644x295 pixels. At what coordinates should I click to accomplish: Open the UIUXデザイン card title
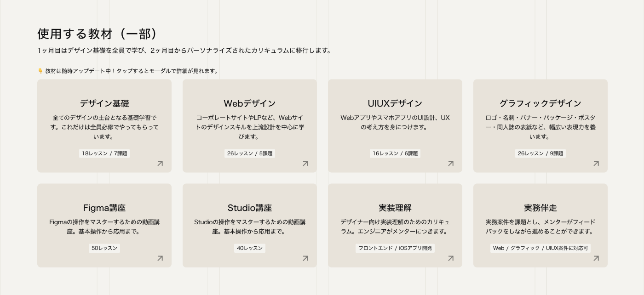(x=395, y=103)
